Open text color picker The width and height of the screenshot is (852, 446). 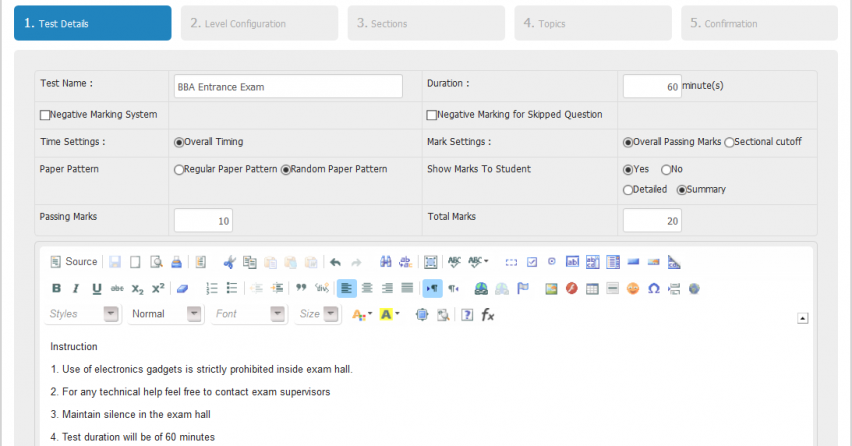(x=362, y=315)
